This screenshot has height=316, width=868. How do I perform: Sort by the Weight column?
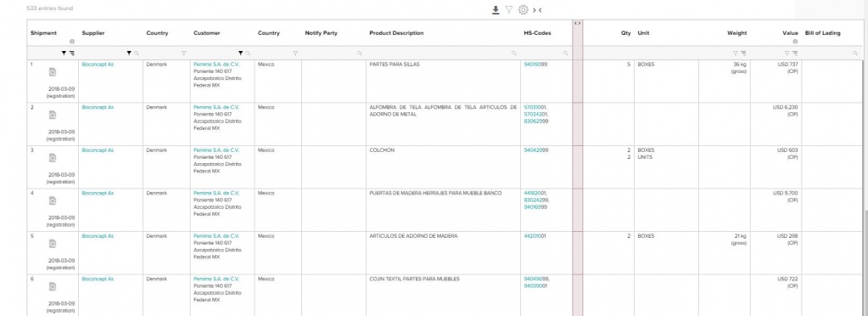743,54
